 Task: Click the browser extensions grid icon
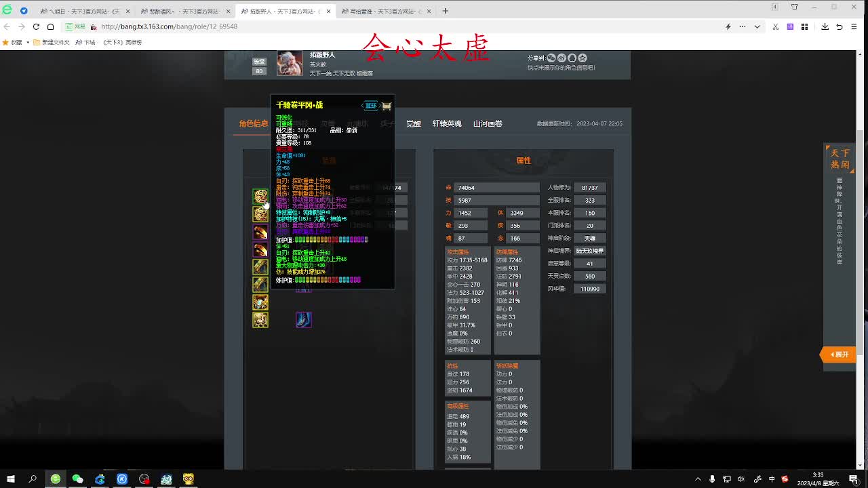pyautogui.click(x=804, y=26)
